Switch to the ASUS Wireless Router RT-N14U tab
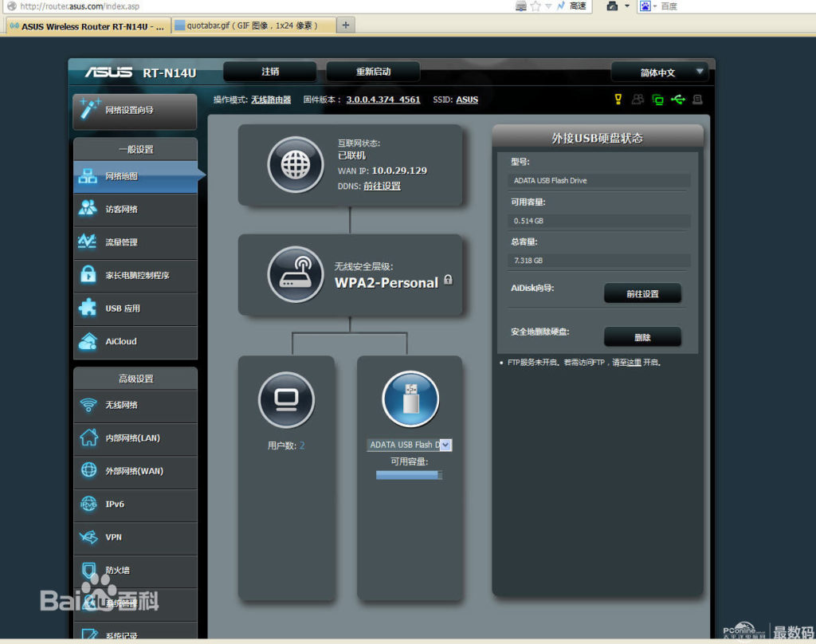816x644 pixels. [x=88, y=26]
